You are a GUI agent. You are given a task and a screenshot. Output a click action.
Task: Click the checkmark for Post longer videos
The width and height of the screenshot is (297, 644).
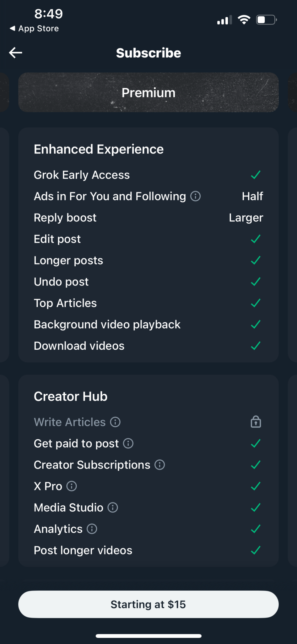[256, 550]
